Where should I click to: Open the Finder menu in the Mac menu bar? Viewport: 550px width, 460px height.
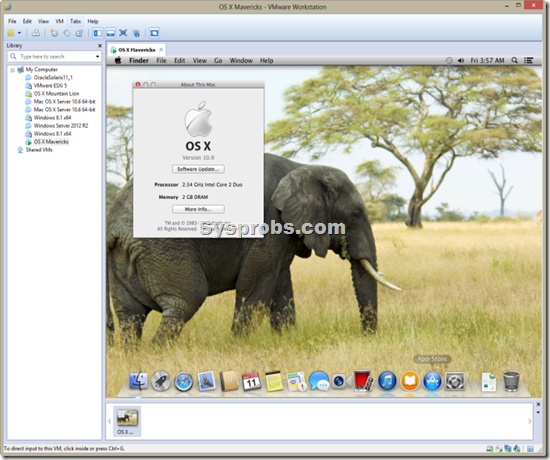(x=139, y=60)
